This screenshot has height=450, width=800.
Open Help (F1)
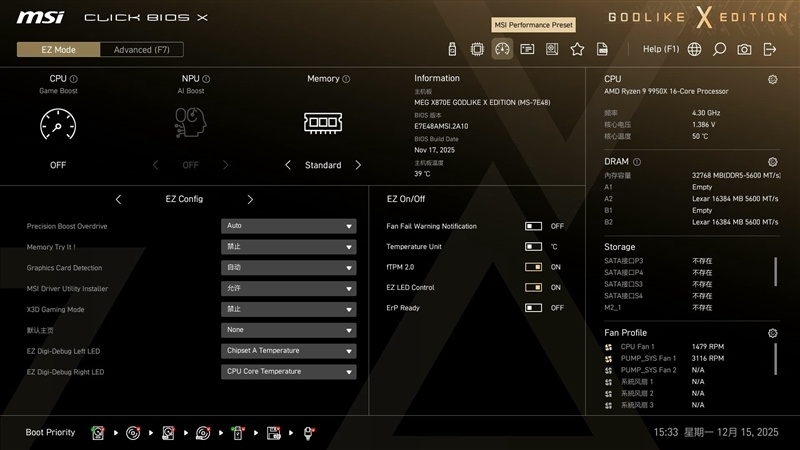click(x=661, y=49)
